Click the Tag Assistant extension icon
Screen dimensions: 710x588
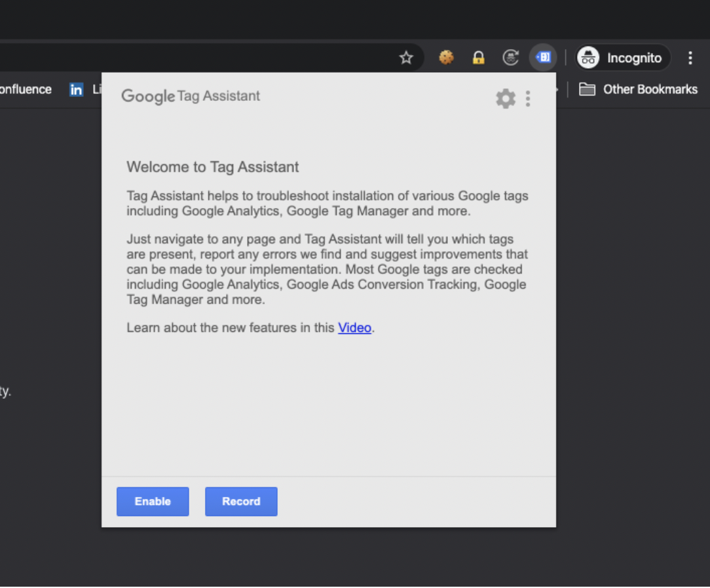click(543, 58)
